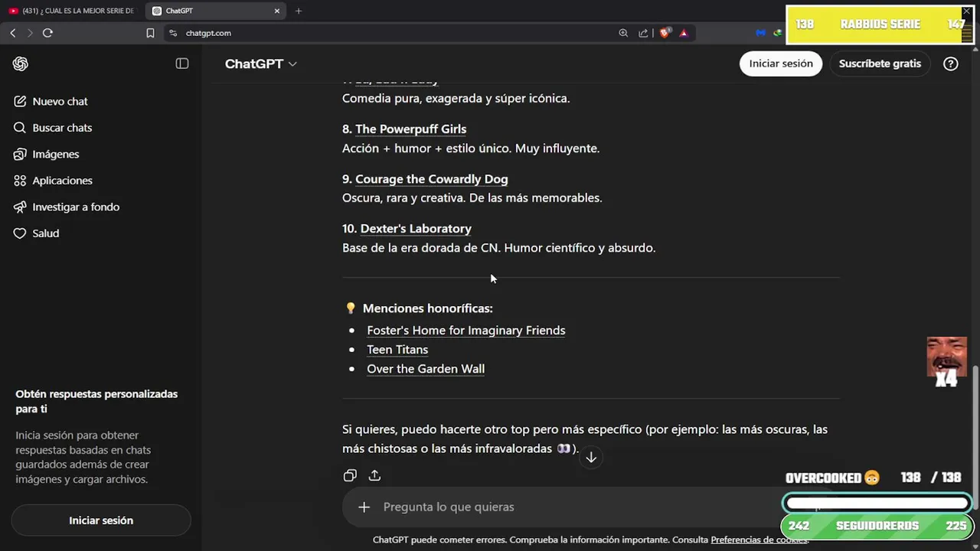The image size is (980, 551).
Task: Click the Aplicaciones grid icon
Action: point(20,181)
